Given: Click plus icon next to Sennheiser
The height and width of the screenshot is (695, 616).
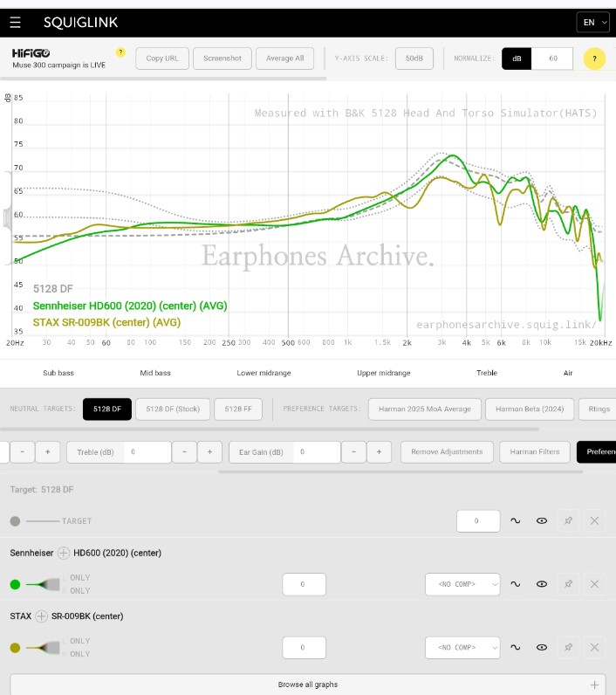Looking at the screenshot, I should (x=64, y=554).
